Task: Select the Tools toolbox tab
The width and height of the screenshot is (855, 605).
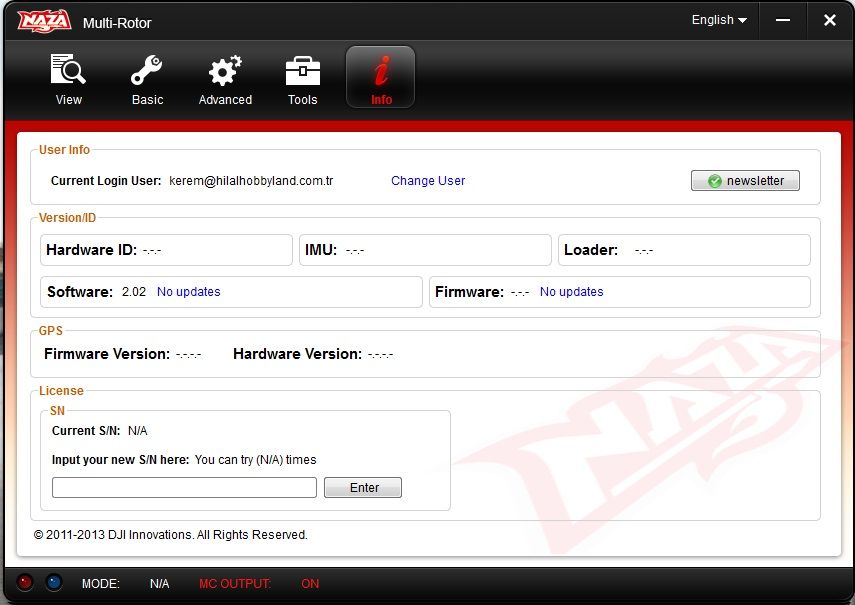Action: point(303,80)
